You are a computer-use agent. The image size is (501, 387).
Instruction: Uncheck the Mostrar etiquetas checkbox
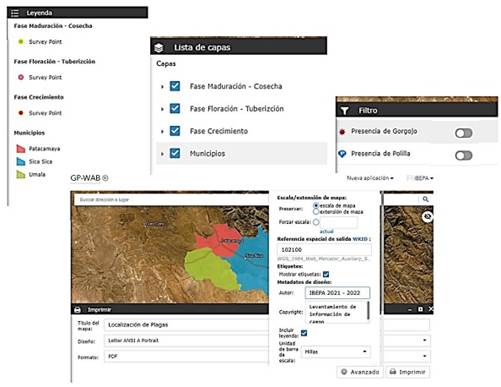click(326, 274)
